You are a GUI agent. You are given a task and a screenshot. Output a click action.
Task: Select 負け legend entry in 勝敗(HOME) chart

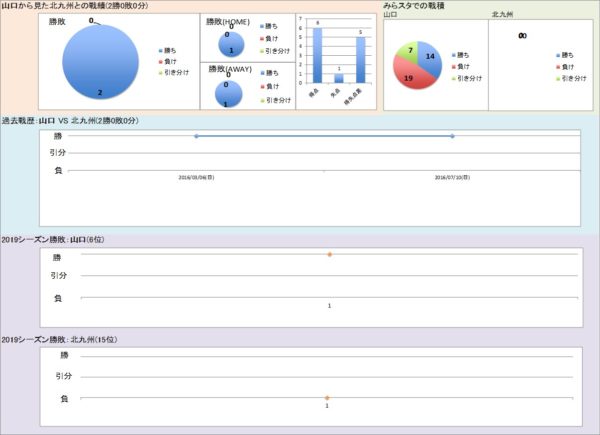(x=269, y=39)
